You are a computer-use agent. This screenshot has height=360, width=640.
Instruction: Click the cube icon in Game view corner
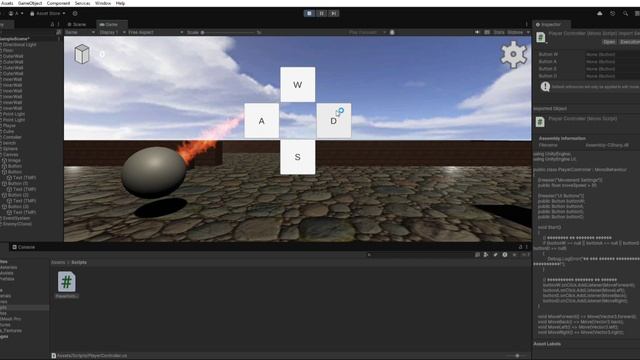click(82, 54)
